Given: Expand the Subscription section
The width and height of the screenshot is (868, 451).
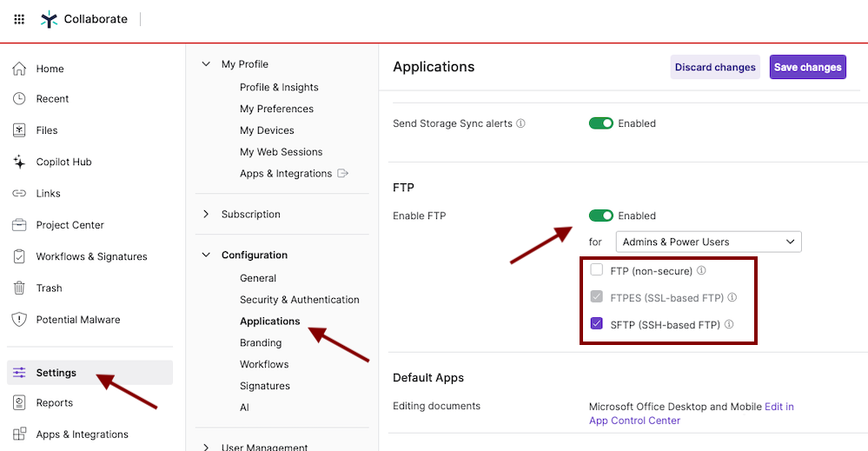Looking at the screenshot, I should tap(206, 214).
